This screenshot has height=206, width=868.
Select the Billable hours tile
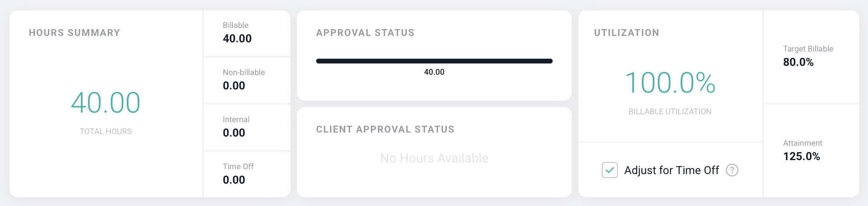point(247,33)
